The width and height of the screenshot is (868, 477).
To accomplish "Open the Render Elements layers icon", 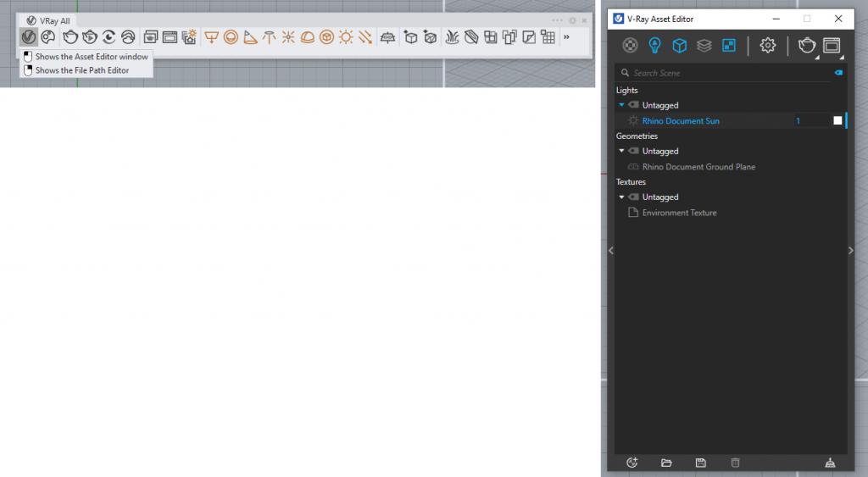I will coord(704,46).
